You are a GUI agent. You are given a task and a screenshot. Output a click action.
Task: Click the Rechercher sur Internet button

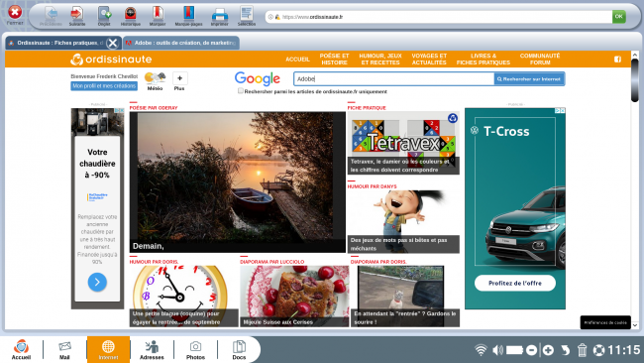point(529,79)
